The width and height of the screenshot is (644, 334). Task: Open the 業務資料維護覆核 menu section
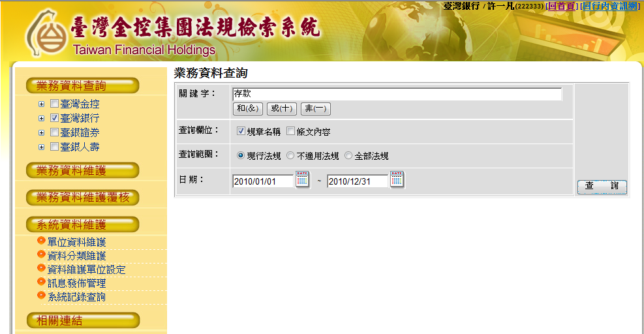tap(83, 198)
